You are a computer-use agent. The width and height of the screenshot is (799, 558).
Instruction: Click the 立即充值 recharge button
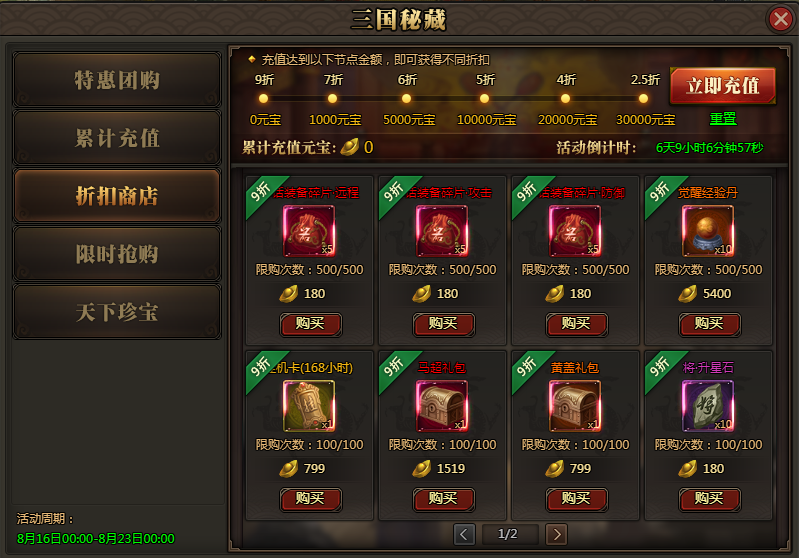pos(723,86)
